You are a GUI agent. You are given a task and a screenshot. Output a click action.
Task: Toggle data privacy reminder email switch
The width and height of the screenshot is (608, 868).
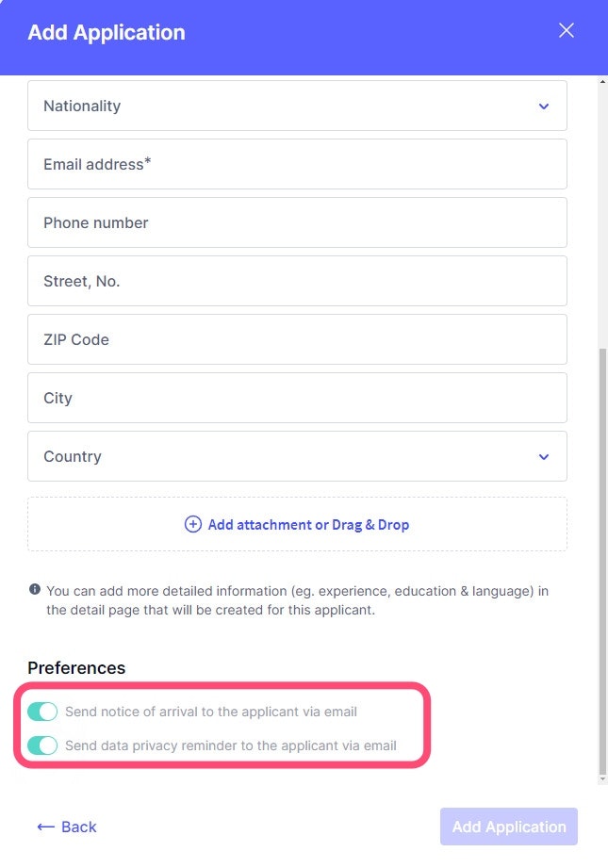(x=42, y=745)
